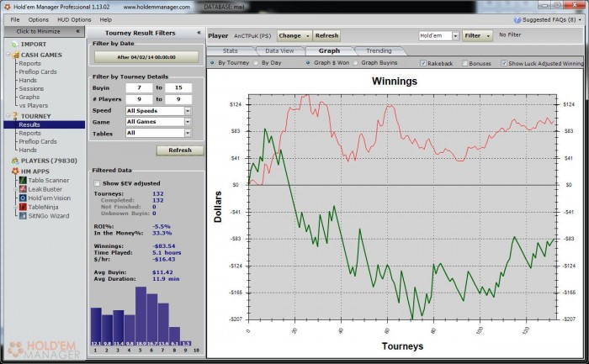Image resolution: width=589 pixels, height=364 pixels.
Task: Click the After 04/02/14 date filter button
Action: tap(146, 57)
